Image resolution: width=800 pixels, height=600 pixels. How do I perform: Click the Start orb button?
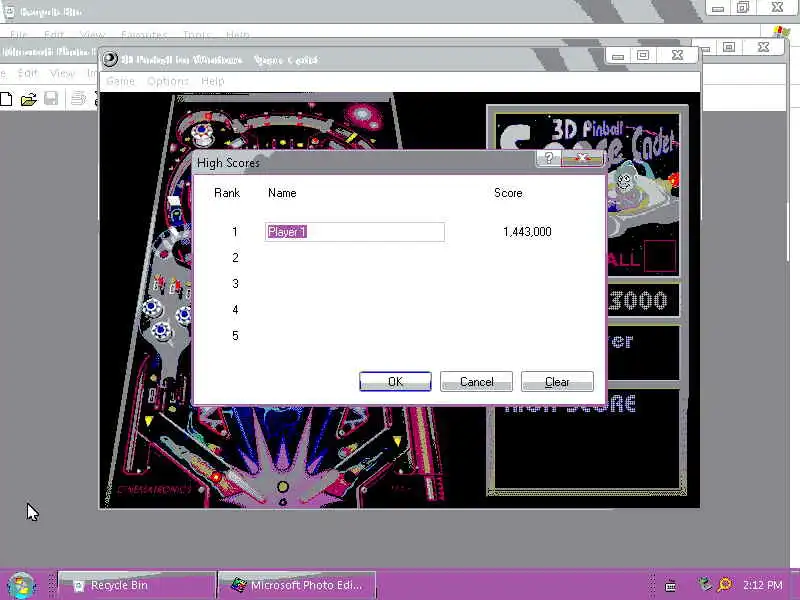(21, 585)
